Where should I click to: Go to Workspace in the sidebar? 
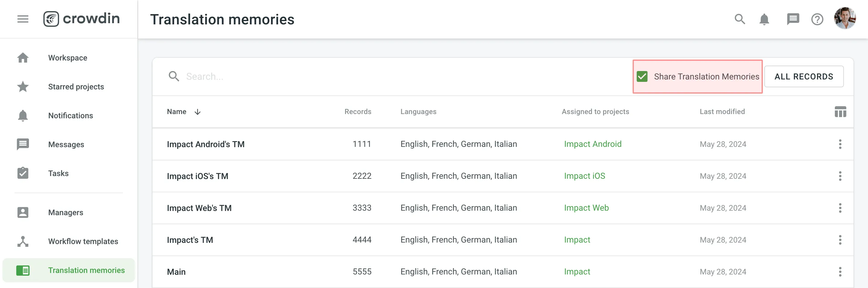click(68, 57)
